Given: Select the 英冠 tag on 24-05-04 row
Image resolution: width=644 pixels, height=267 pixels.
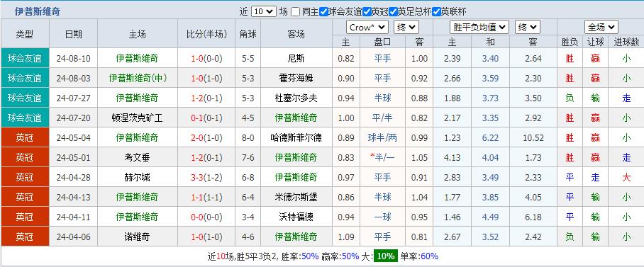Looking at the screenshot, I should 25,138.
